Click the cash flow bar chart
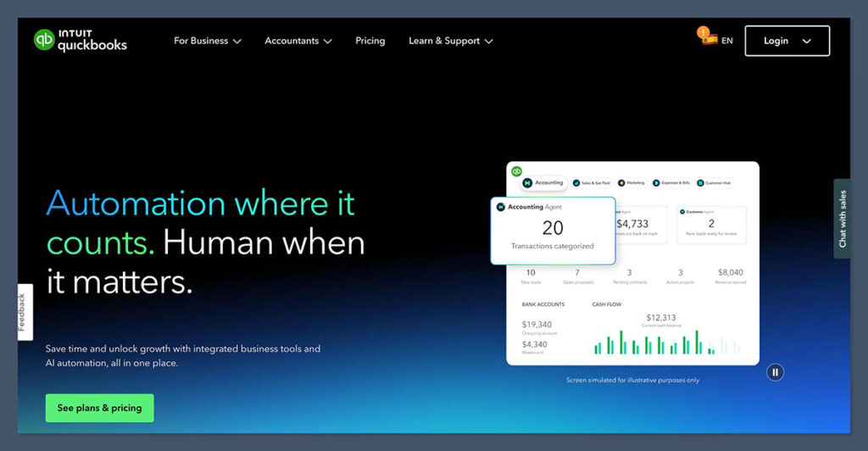 click(666, 342)
